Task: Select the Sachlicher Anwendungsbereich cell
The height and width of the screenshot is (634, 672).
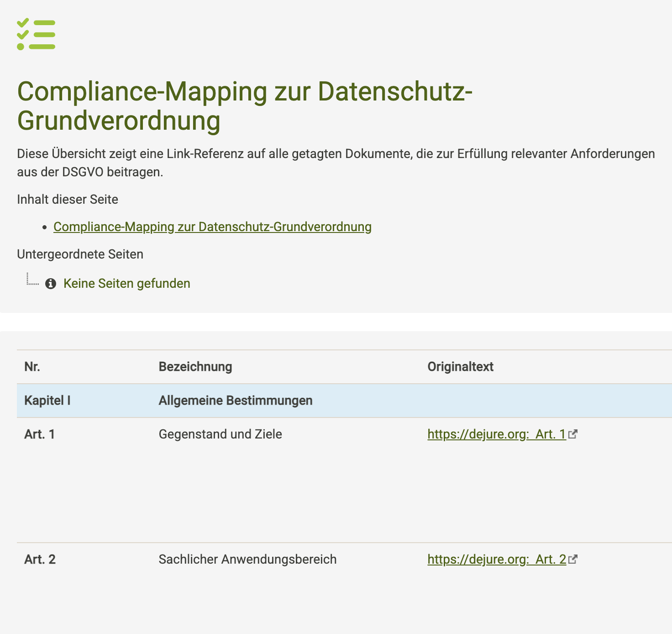Action: click(x=247, y=559)
